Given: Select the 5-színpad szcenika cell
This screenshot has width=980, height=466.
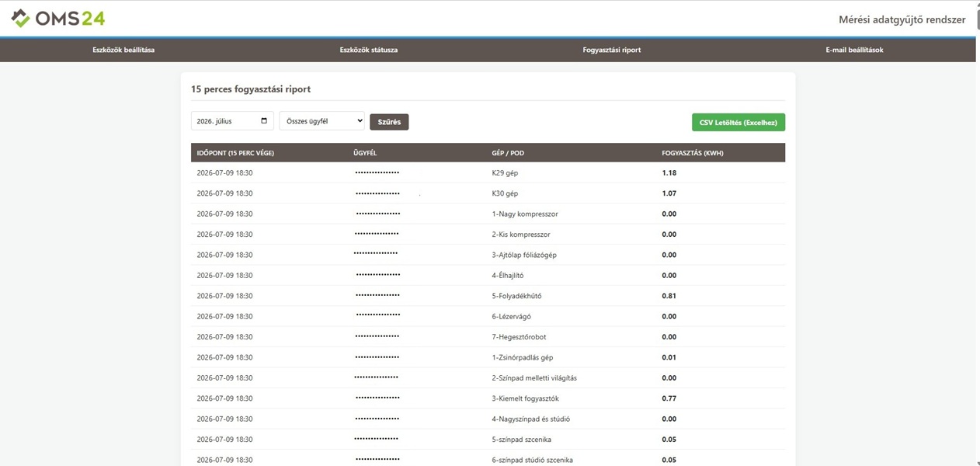Looking at the screenshot, I should [x=521, y=440].
